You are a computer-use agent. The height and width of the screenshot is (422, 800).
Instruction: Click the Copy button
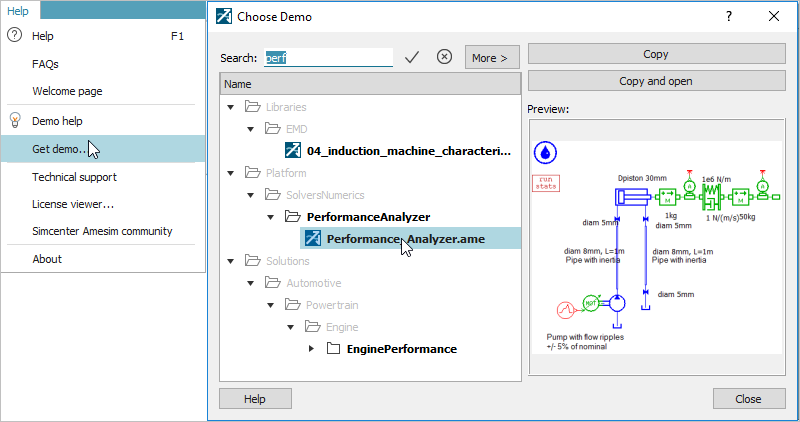click(656, 54)
